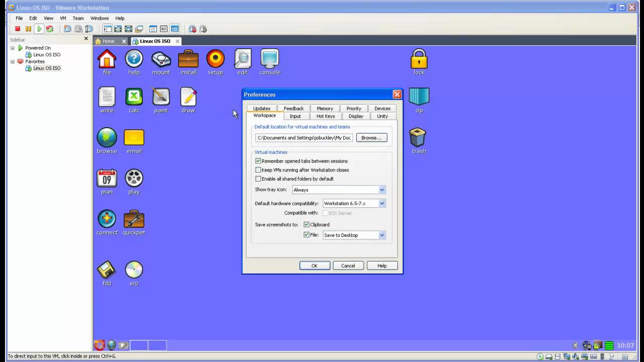Click the 'zip' archive icon

[x=419, y=101]
